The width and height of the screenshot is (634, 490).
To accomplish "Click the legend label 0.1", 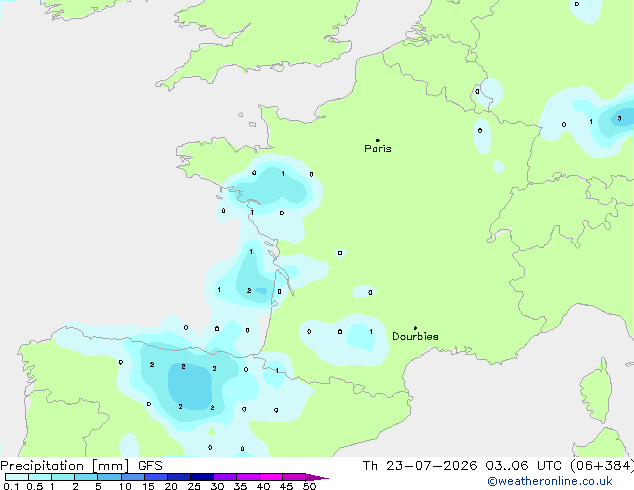I will 11,486.
